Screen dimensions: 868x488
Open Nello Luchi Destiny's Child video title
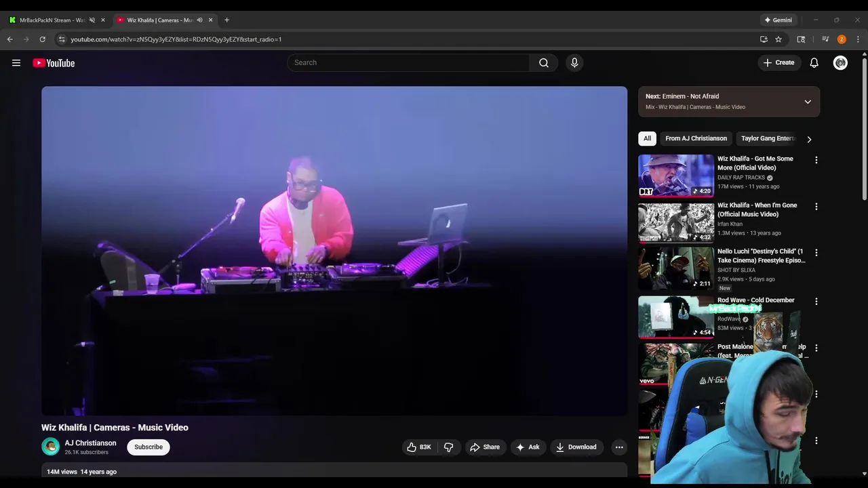click(x=761, y=256)
